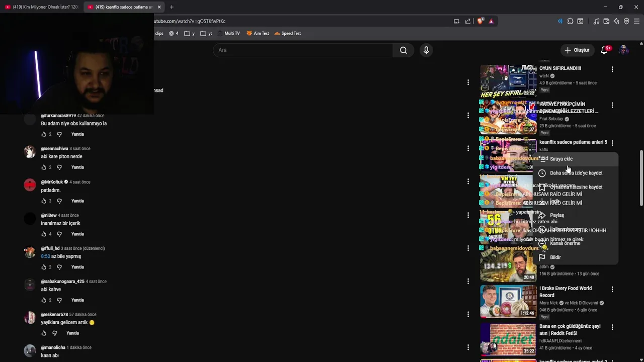The height and width of the screenshot is (362, 644).
Task: Open a new browser tab
Action: (x=172, y=7)
